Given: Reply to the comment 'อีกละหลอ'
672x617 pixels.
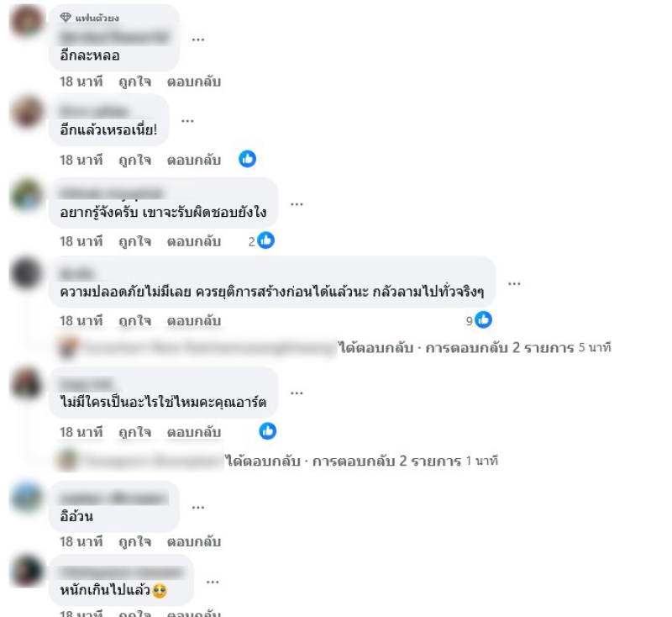Looking at the screenshot, I should pyautogui.click(x=194, y=82).
